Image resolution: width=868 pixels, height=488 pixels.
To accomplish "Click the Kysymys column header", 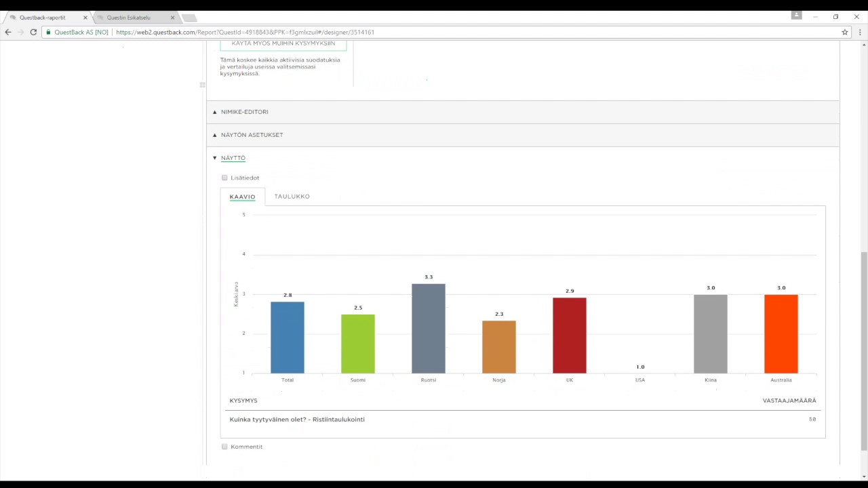I will click(243, 401).
